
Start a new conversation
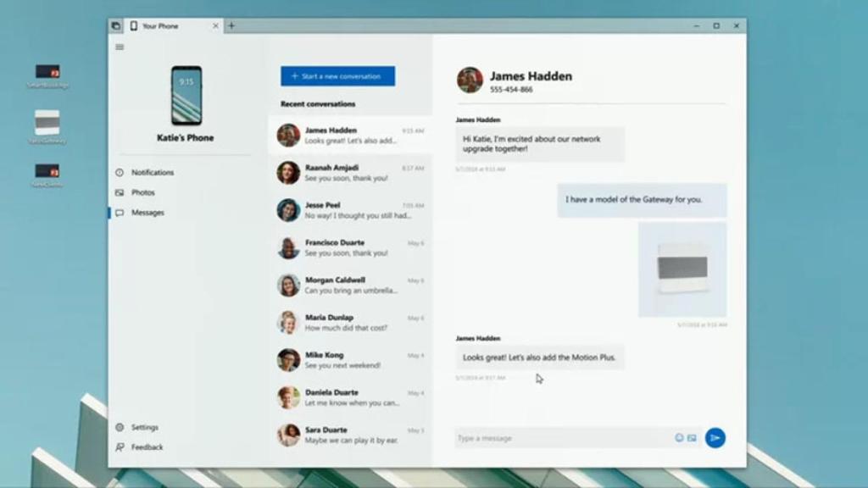tap(337, 76)
